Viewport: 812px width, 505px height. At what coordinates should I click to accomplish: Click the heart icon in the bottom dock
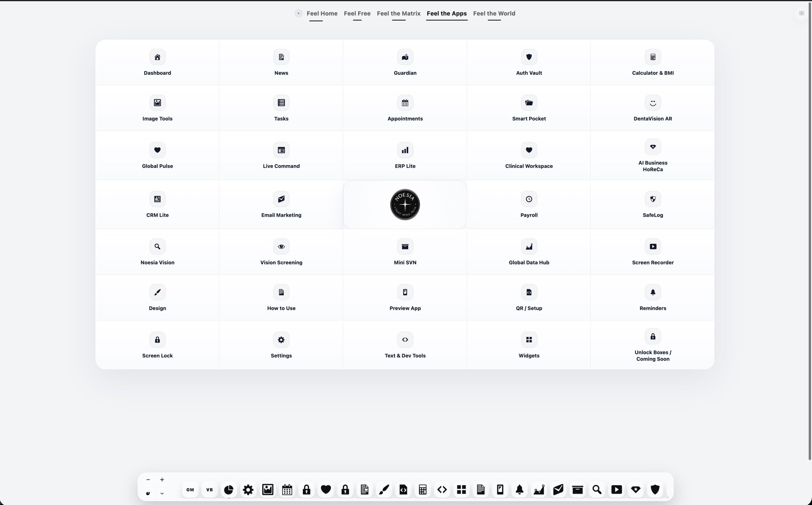coord(326,490)
